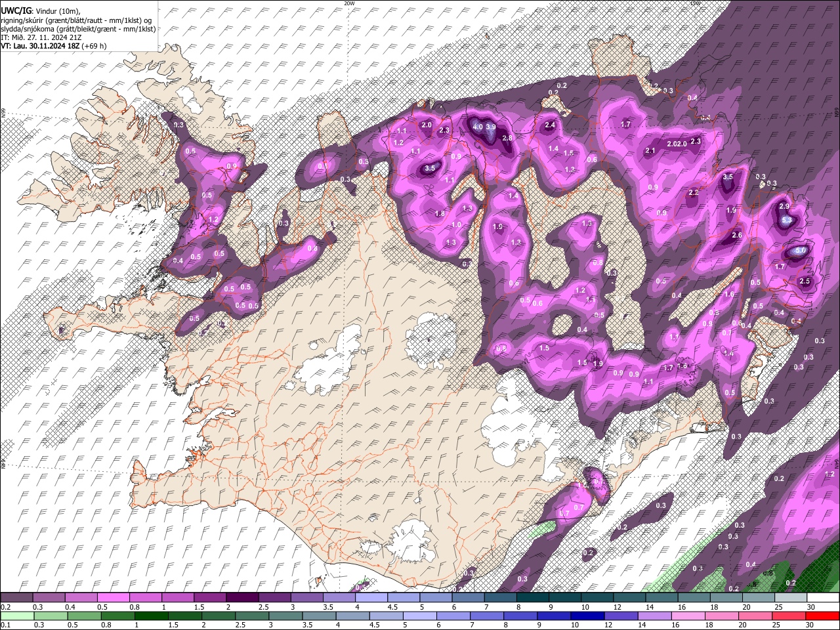Viewport: 840px width, 630px height.
Task: Select the bright pink 0.5 snow legend swatch
Action: point(114,597)
